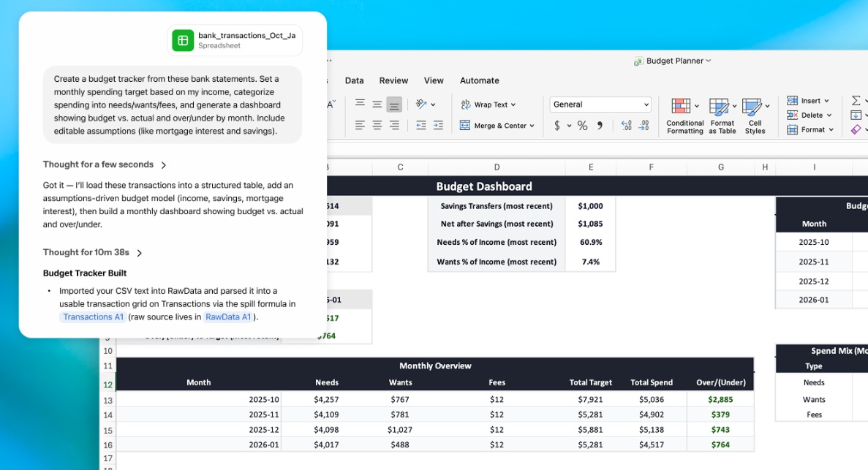Click the RawData A1 link
868x470 pixels.
pyautogui.click(x=230, y=317)
